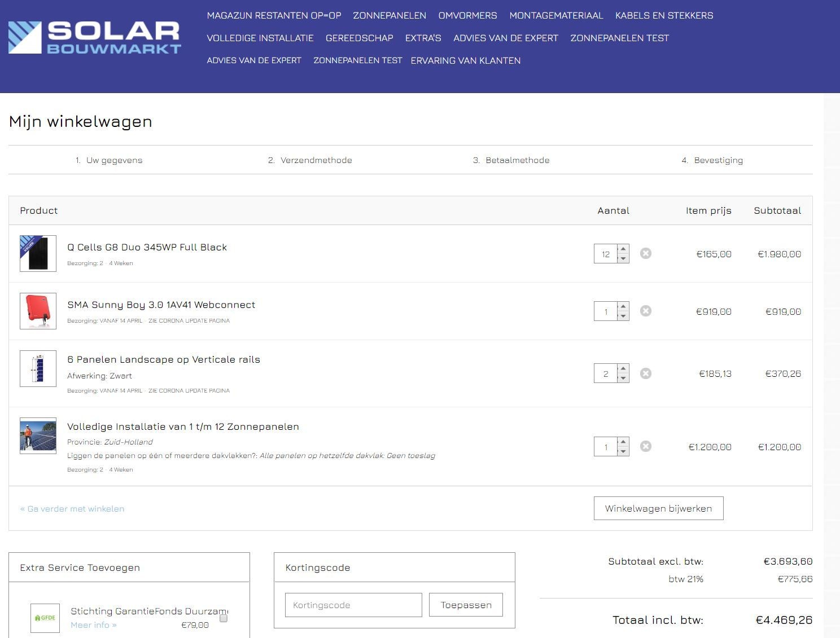The image size is (840, 638).
Task: Open Magazijn Restanten OP=OP menu
Action: pyautogui.click(x=274, y=15)
